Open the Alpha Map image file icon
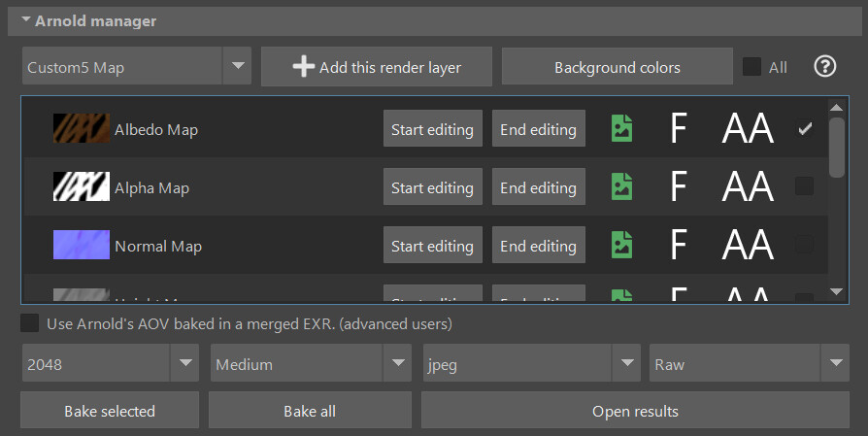This screenshot has height=436, width=868. 621,186
